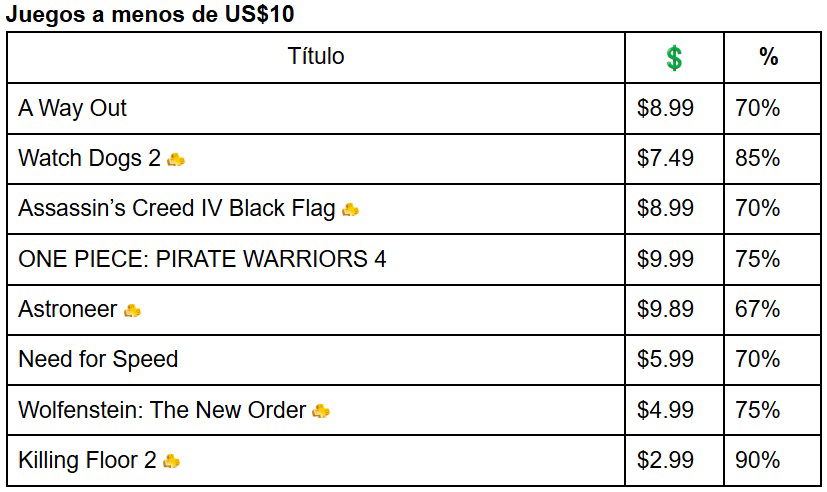This screenshot has width=827, height=492.
Task: Open the ONE PIECE: PIRATE WARRIORS 4 title
Action: tap(202, 259)
